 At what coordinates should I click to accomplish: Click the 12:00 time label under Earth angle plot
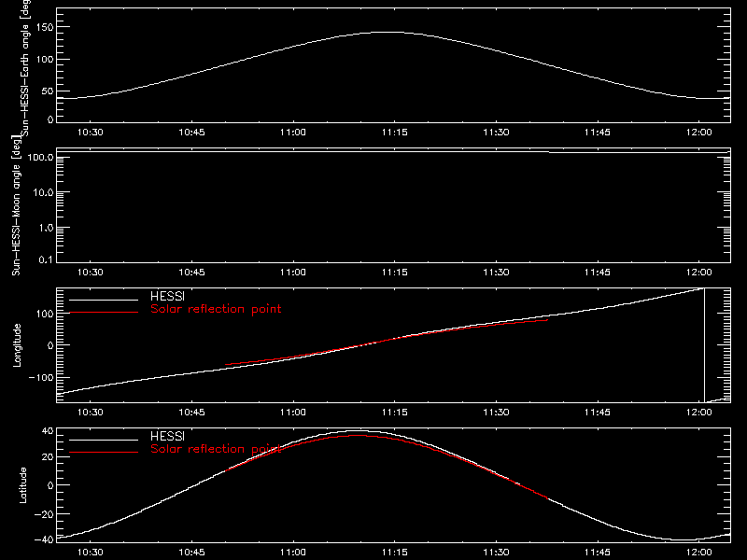[x=698, y=133]
